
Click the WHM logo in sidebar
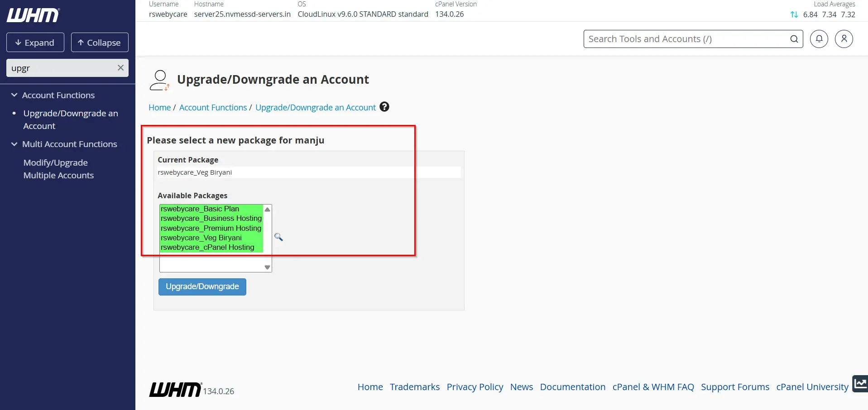(x=33, y=15)
